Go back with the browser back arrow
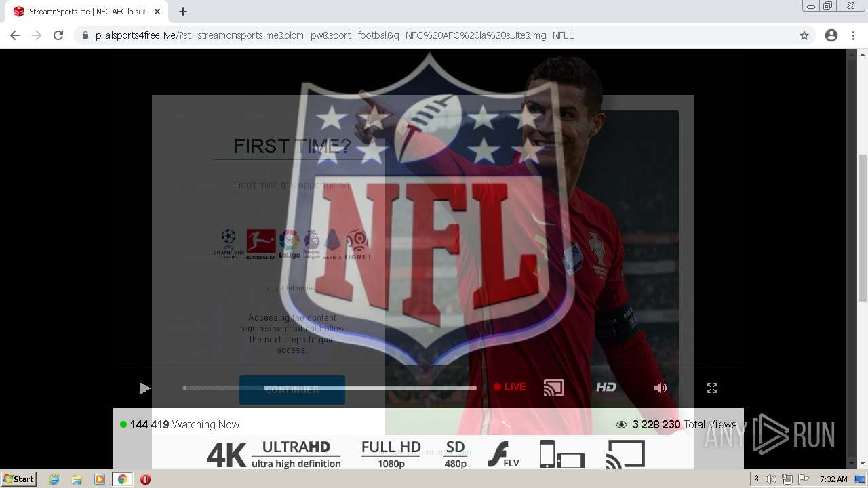The width and height of the screenshot is (868, 488). pos(15,35)
